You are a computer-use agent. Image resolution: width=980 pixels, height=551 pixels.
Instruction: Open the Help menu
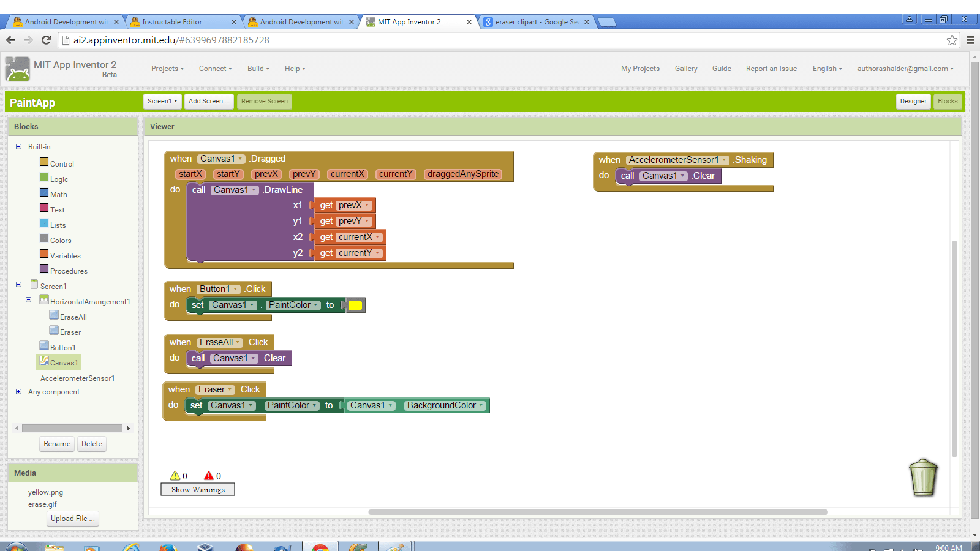[295, 69]
